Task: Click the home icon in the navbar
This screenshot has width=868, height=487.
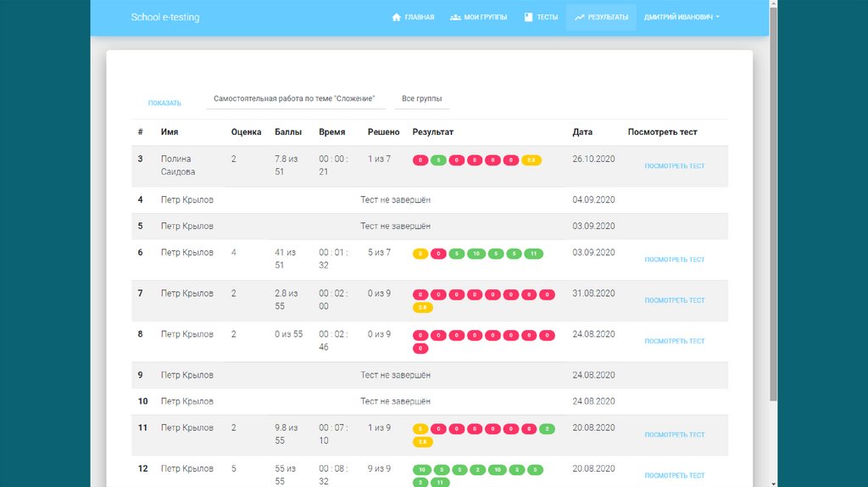Action: [396, 17]
